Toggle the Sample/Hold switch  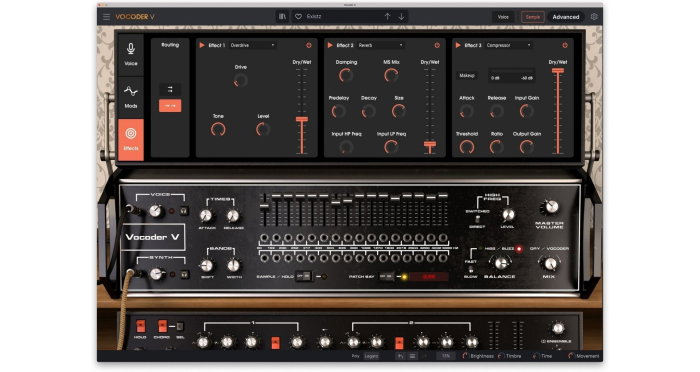point(304,276)
